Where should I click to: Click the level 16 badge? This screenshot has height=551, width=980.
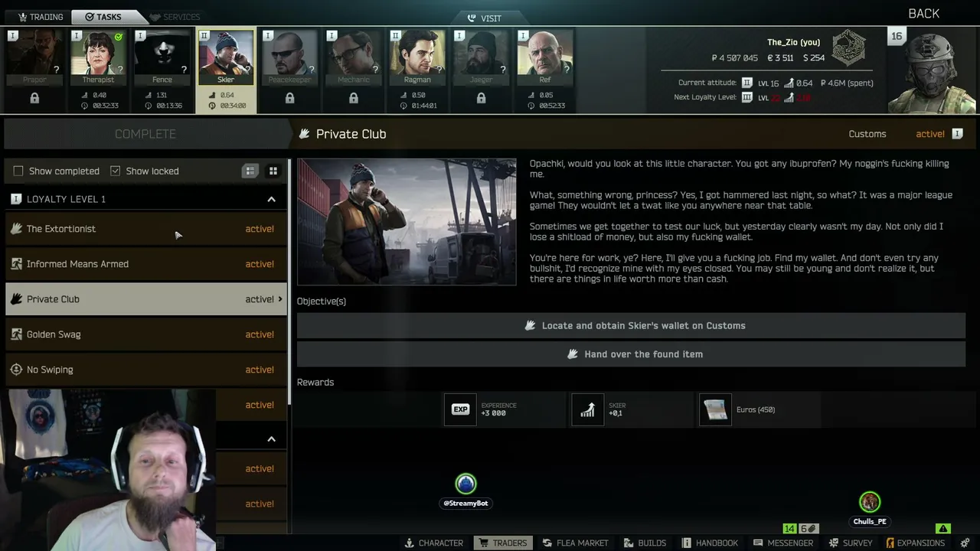[x=897, y=36]
